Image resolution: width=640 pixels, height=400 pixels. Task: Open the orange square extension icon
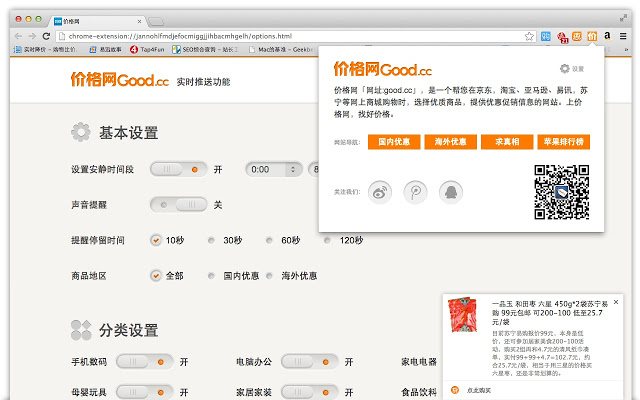(x=577, y=36)
